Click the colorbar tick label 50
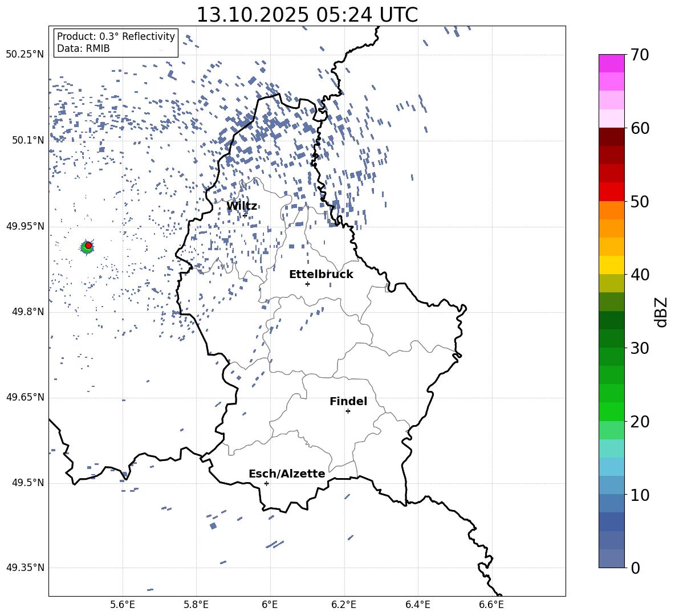The width and height of the screenshot is (675, 616). 640,201
